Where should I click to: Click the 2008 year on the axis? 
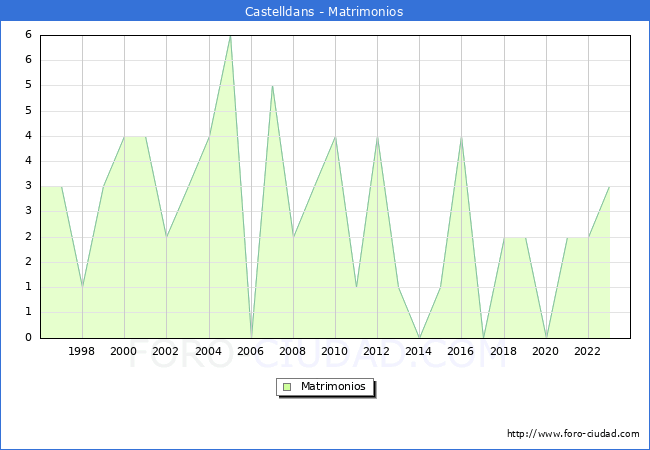pyautogui.click(x=292, y=352)
